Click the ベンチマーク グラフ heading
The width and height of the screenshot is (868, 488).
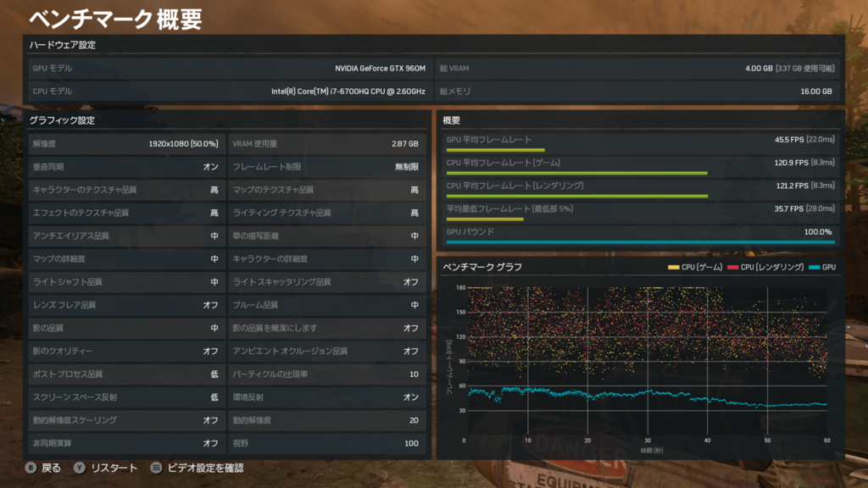tap(482, 267)
